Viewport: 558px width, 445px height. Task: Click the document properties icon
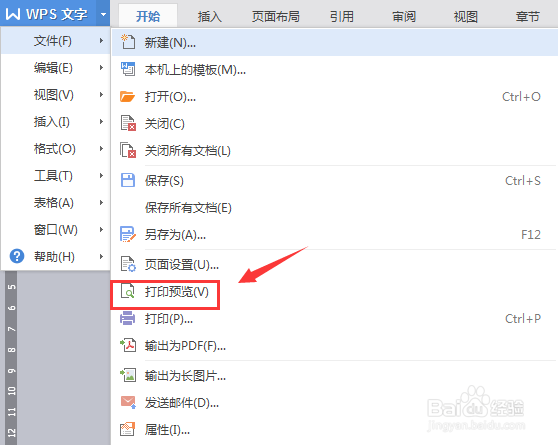[127, 429]
